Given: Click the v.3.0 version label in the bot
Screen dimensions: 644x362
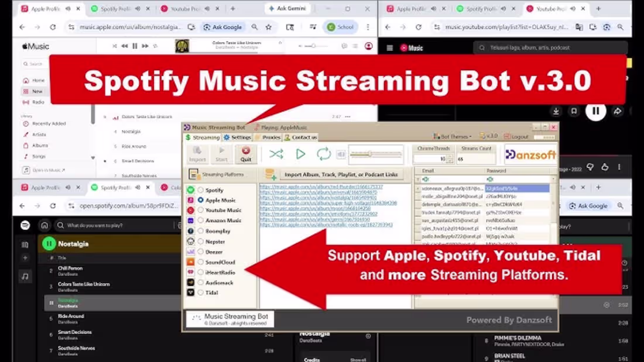Looking at the screenshot, I should (489, 136).
